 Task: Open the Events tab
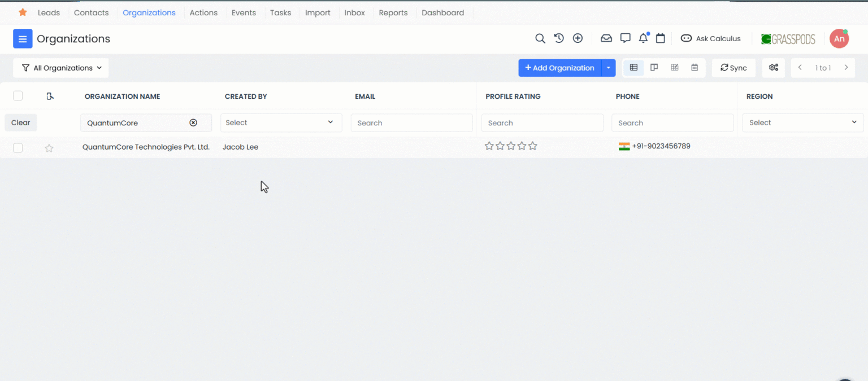coord(244,12)
